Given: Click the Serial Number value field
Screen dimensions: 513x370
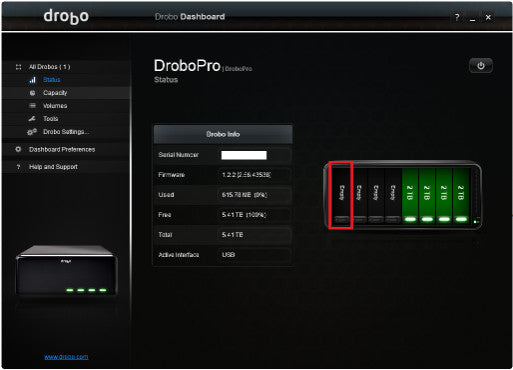Looking at the screenshot, I should point(244,155).
